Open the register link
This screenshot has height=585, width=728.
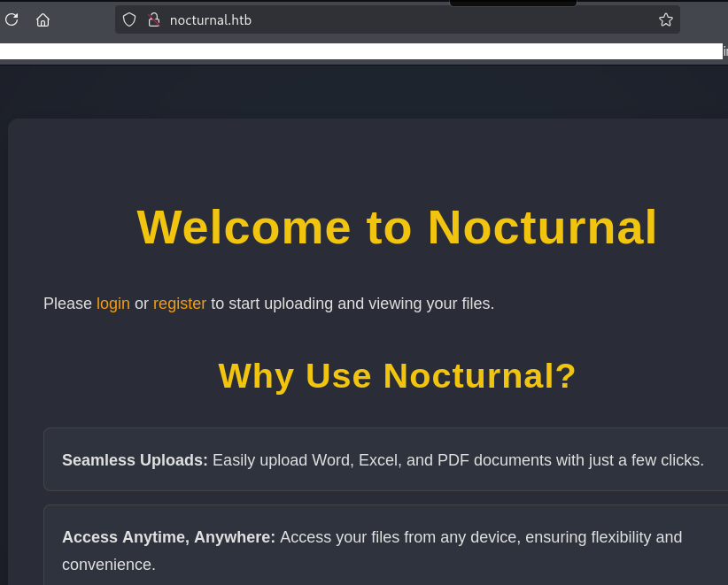point(179,304)
